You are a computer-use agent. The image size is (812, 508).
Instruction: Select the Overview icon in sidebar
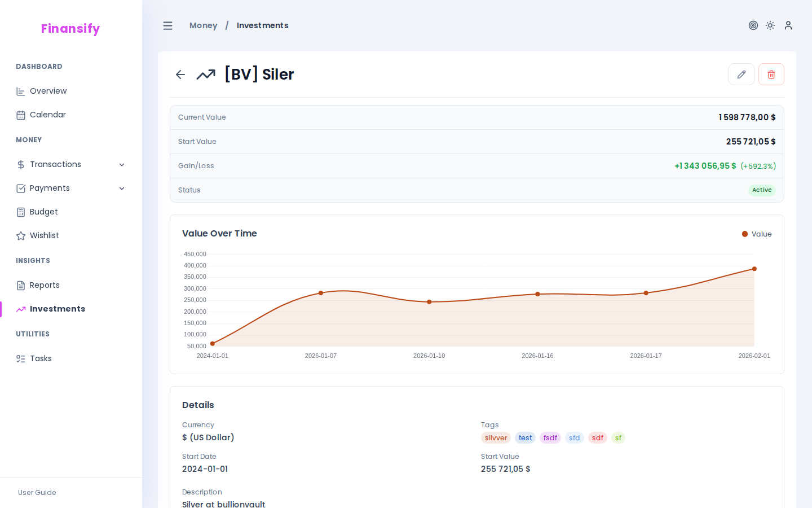[x=20, y=91]
